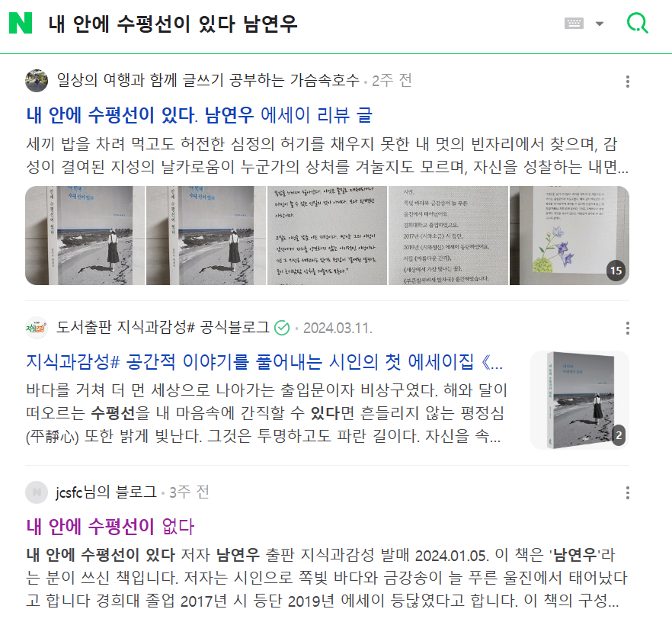Image resolution: width=672 pixels, height=622 pixels.
Task: Expand the dropdown arrow beside keyboard icon
Action: pos(600,24)
